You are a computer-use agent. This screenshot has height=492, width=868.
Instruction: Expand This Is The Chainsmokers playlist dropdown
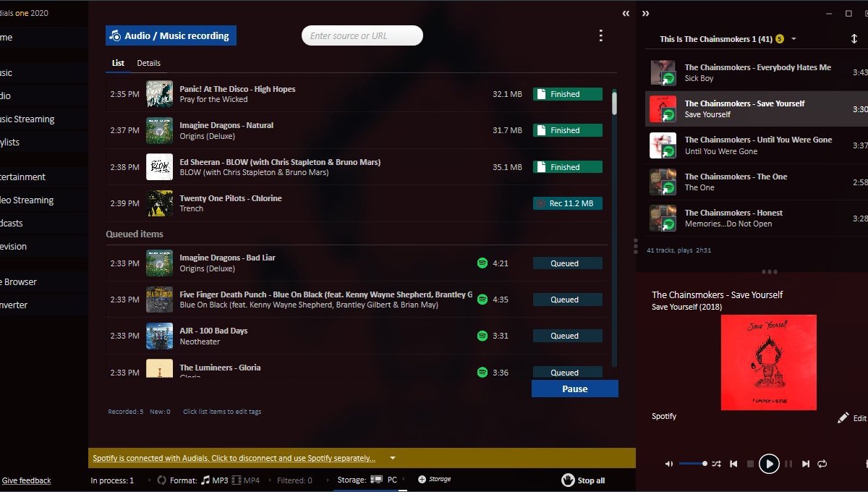[x=793, y=39]
